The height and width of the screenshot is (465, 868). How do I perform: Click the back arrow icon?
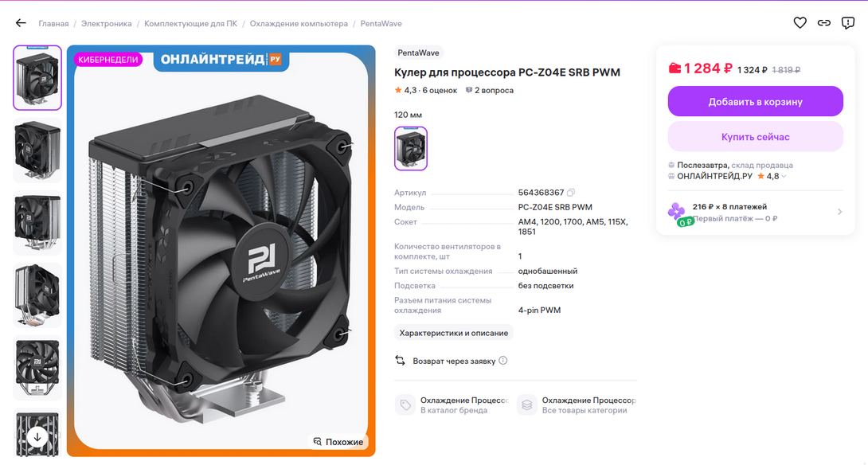[21, 23]
